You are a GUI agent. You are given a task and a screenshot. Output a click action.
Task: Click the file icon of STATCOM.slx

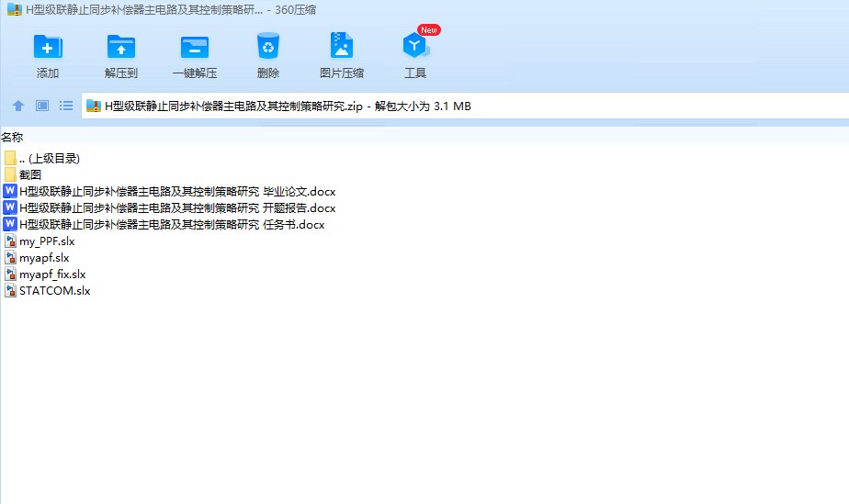click(x=10, y=290)
